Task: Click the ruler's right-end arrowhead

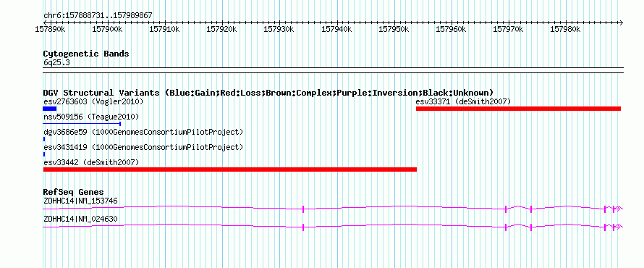Action: coord(621,22)
